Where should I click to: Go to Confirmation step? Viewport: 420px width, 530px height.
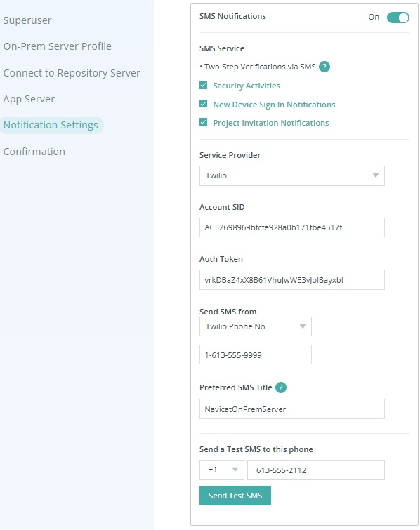pyautogui.click(x=34, y=152)
